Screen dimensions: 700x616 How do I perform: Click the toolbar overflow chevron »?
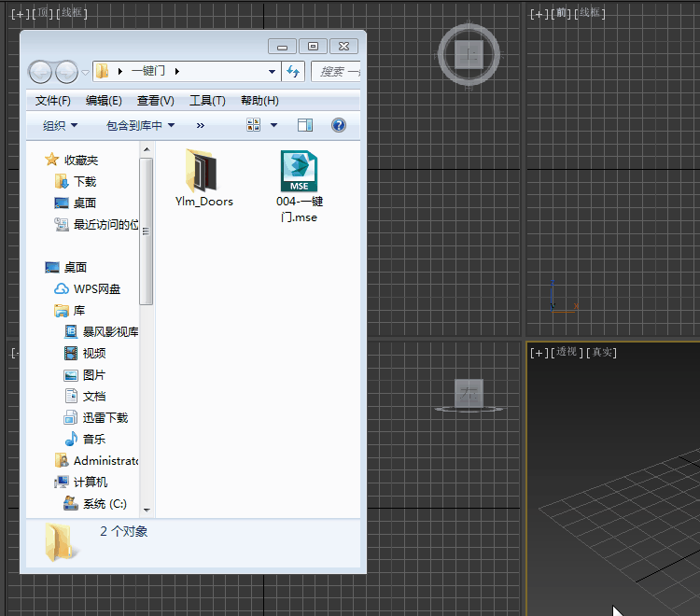[200, 125]
